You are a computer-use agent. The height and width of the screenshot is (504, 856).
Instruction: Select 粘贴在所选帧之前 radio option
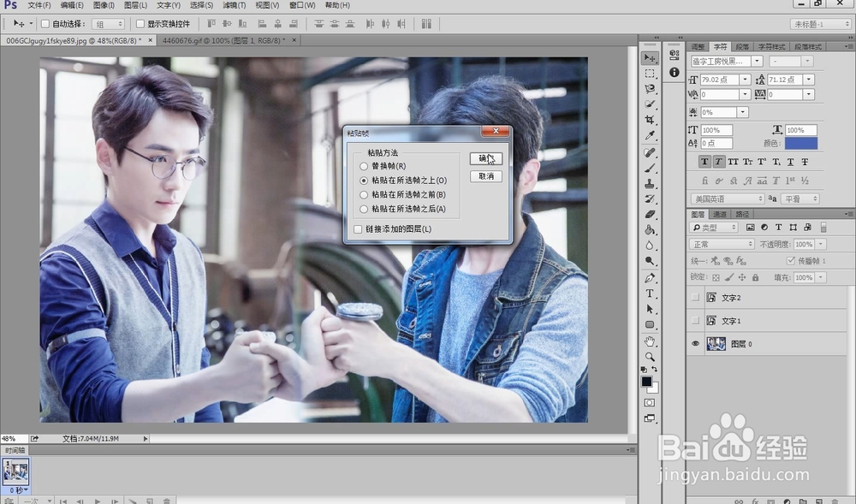point(364,194)
